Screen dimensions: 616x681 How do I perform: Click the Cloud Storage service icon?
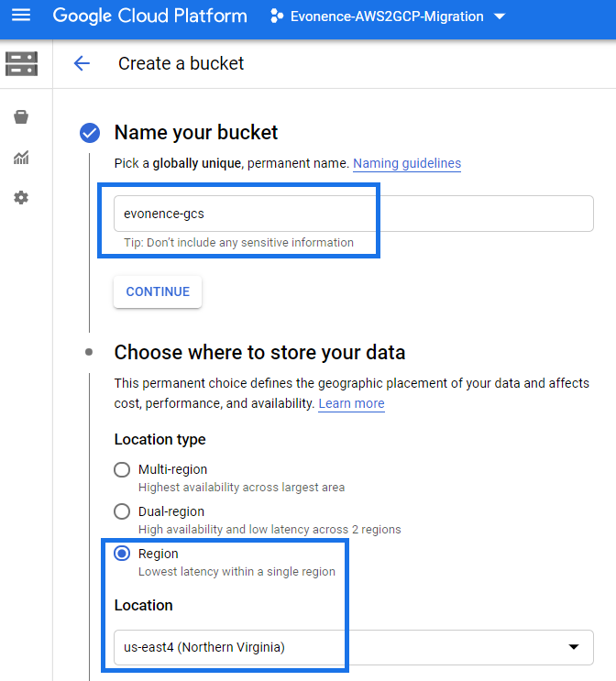tap(21, 63)
